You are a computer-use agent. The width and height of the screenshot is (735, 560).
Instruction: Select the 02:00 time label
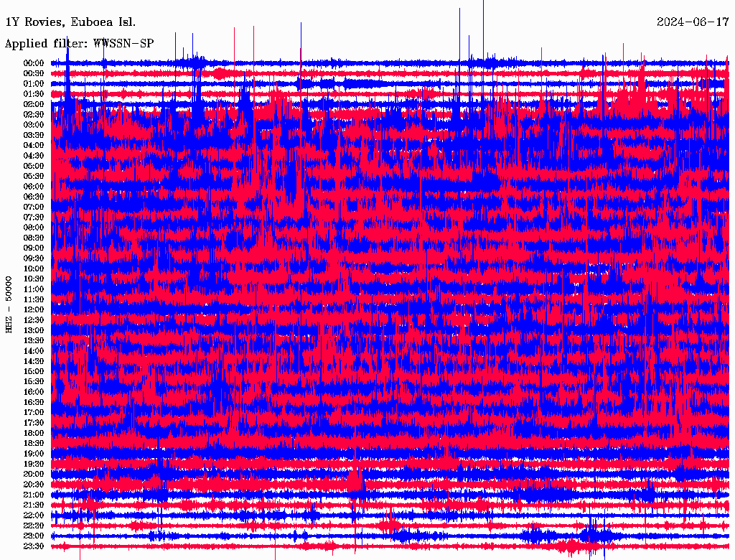34,104
